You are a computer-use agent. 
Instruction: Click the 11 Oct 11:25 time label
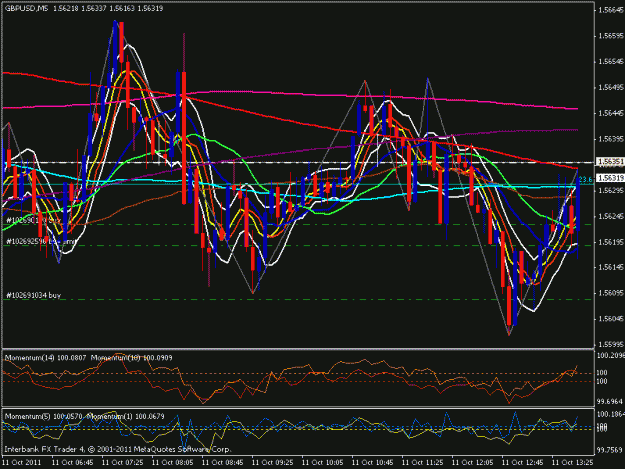pos(423,463)
